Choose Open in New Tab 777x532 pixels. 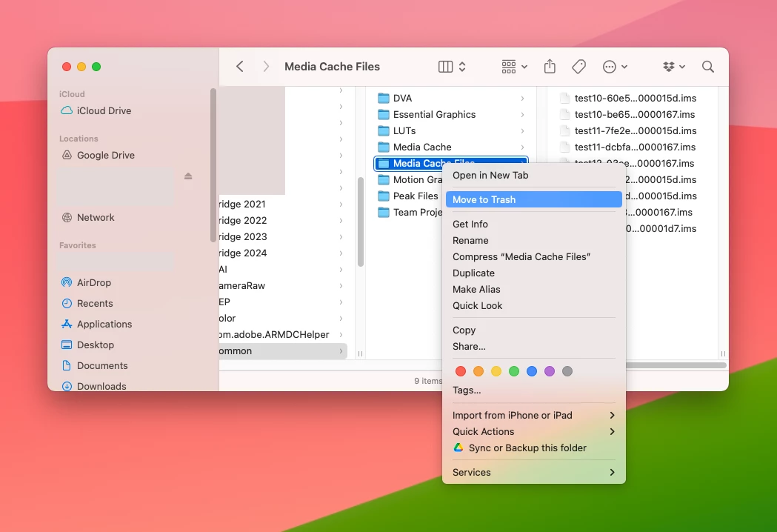[534, 176]
